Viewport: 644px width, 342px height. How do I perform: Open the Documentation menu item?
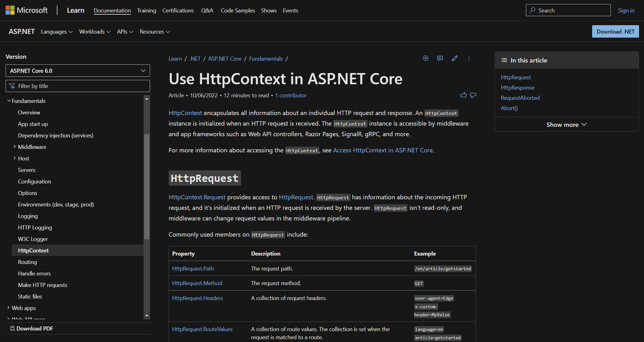pyautogui.click(x=112, y=10)
